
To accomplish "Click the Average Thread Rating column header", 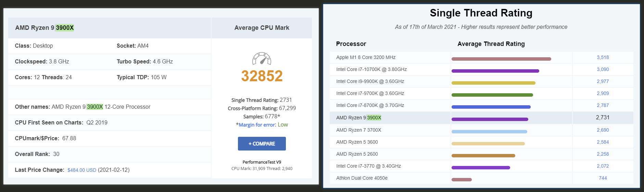I will (x=491, y=44).
